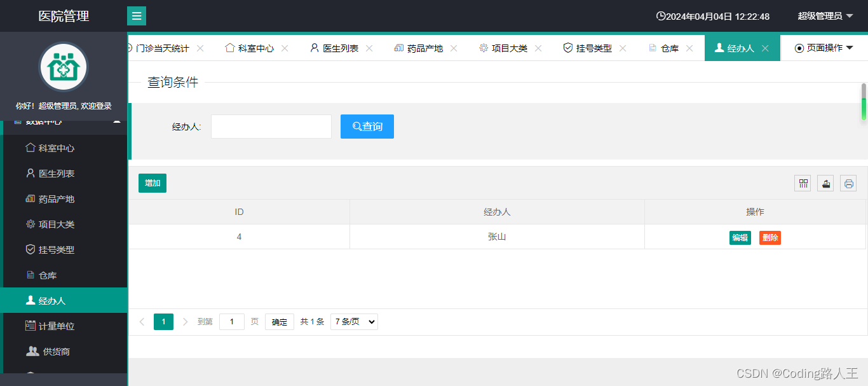This screenshot has width=868, height=386.
Task: Click the export table icon
Action: (x=825, y=184)
